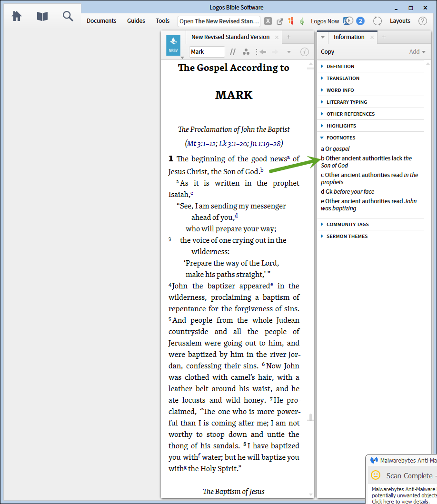Open the notifications badge showing 2

tap(360, 21)
